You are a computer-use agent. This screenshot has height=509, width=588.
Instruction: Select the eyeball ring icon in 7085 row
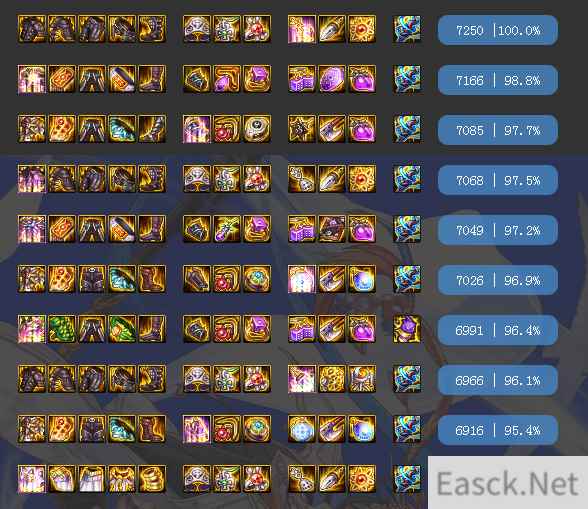pos(257,129)
